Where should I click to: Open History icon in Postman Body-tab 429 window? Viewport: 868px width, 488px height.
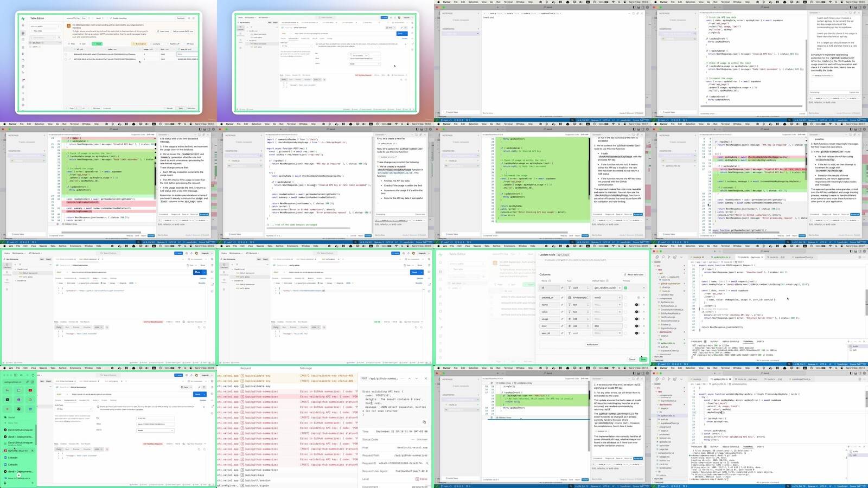[7, 281]
